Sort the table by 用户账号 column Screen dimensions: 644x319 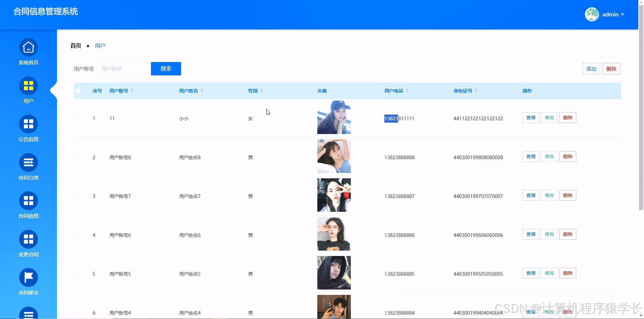132,90
